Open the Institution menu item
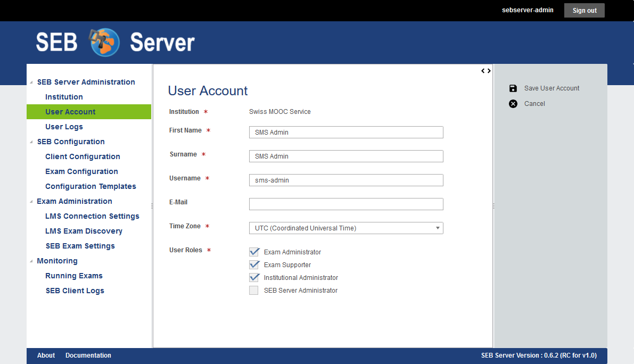Viewport: 634px width, 364px height. click(64, 97)
